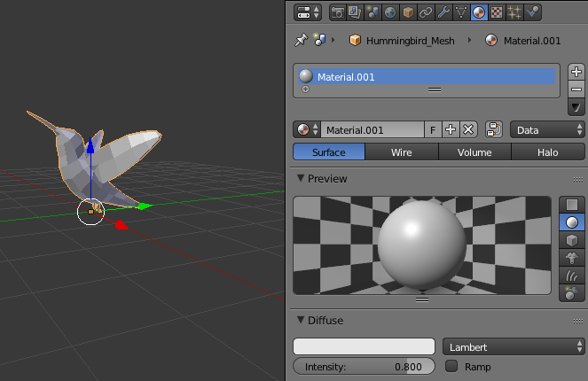Click the small plus filter toggle under list

306,89
